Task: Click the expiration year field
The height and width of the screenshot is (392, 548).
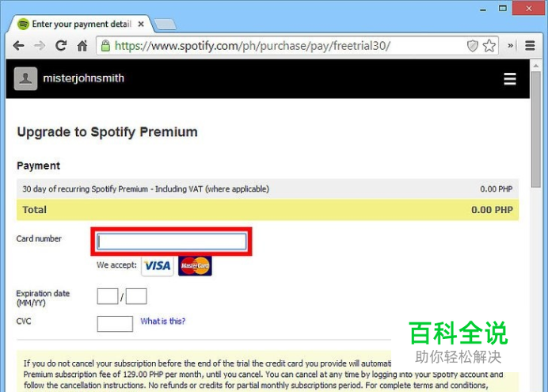Action: 136,296
